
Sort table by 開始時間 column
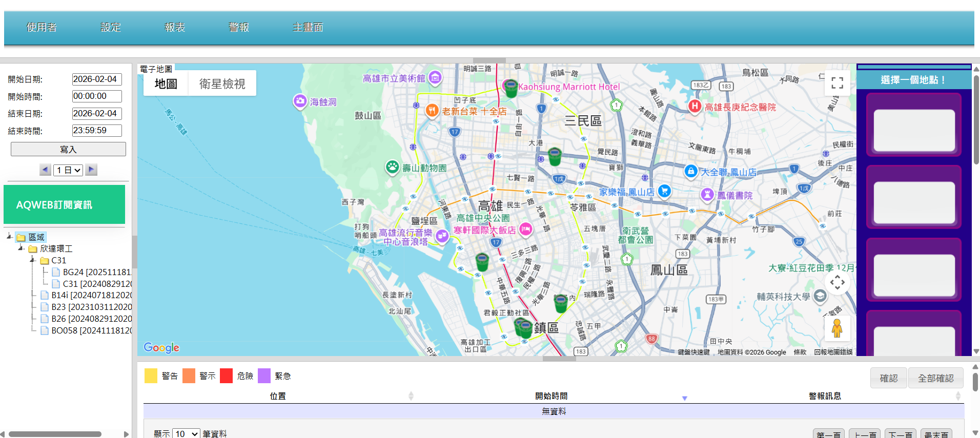[x=551, y=396]
